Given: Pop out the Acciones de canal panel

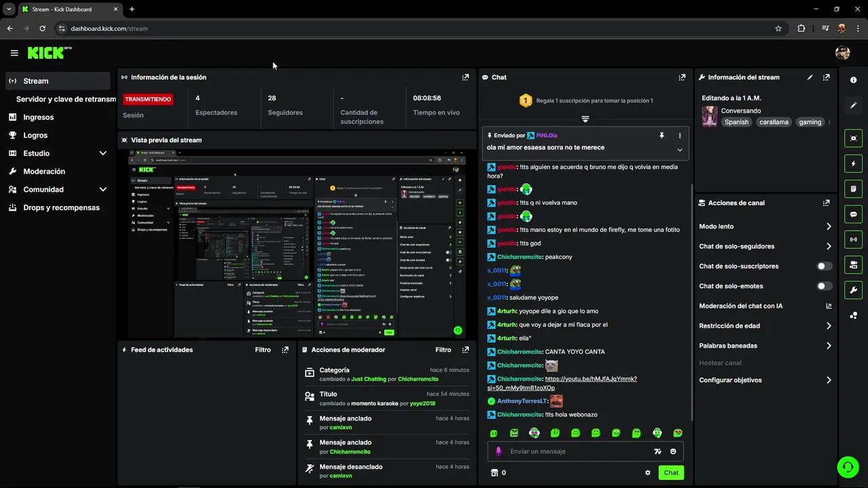Looking at the screenshot, I should 826,203.
